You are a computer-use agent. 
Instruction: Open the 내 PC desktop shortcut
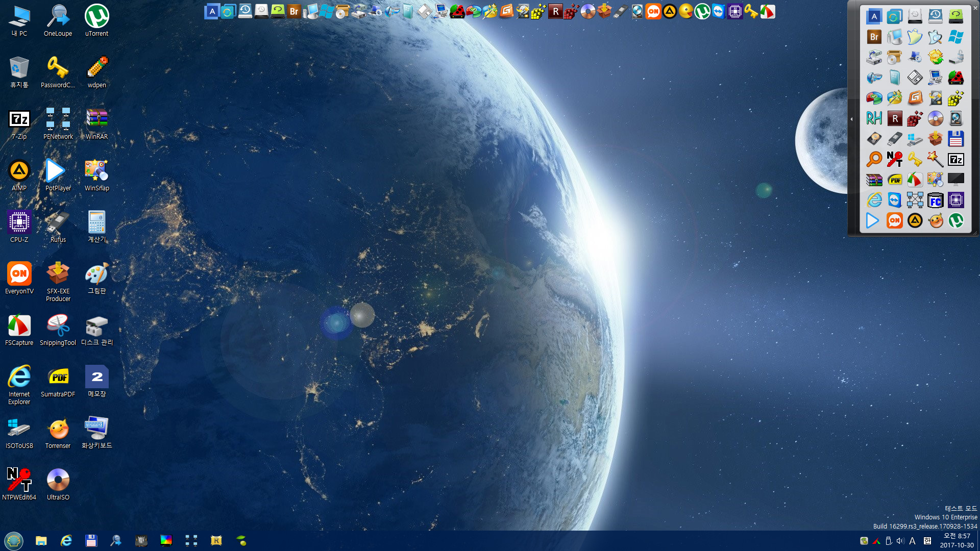point(19,21)
